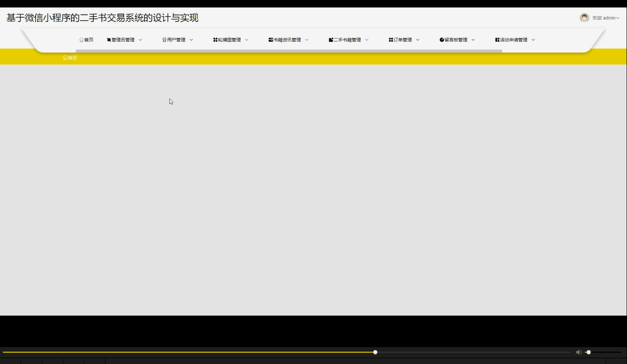Open the 活动申请管理 menu label
Viewport: 627px width, 364px height.
click(514, 40)
